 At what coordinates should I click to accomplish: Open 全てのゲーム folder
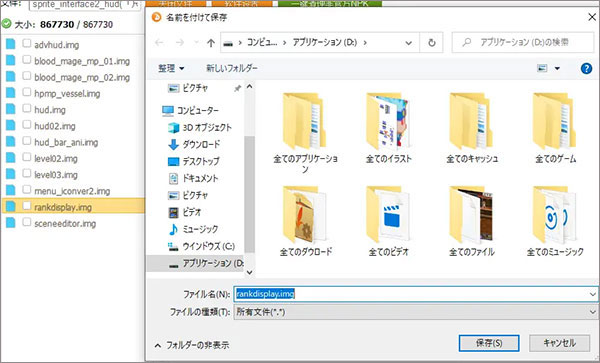[x=555, y=129]
